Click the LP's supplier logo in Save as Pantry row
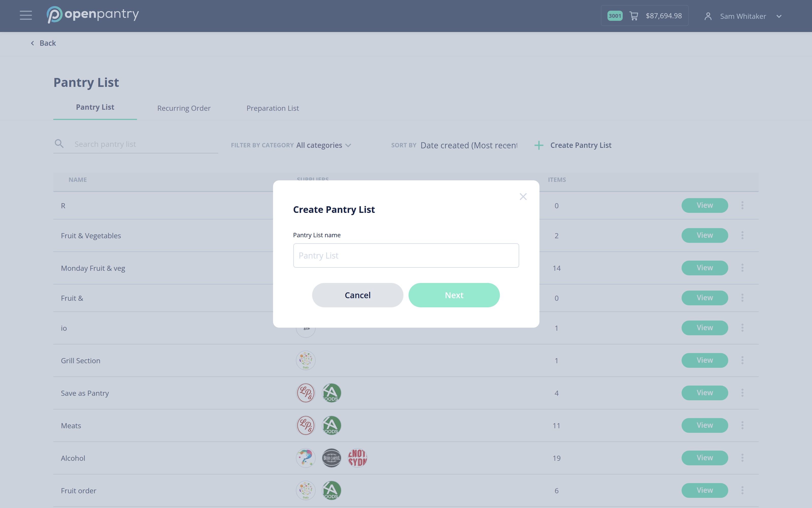Image resolution: width=812 pixels, height=508 pixels. click(306, 393)
